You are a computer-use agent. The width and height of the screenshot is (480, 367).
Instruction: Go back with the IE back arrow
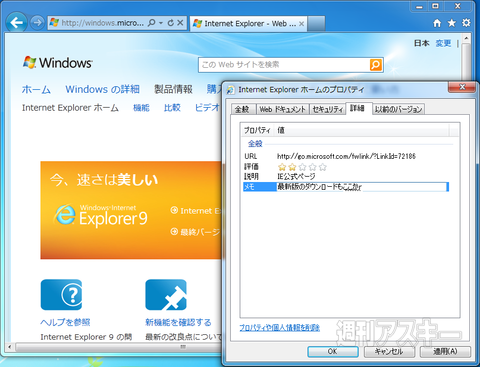[x=17, y=23]
